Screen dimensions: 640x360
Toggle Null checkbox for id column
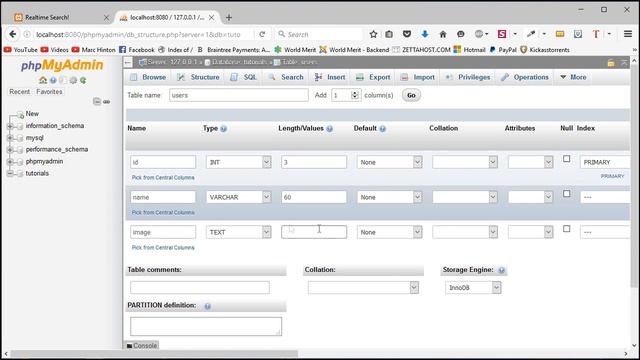(x=567, y=159)
